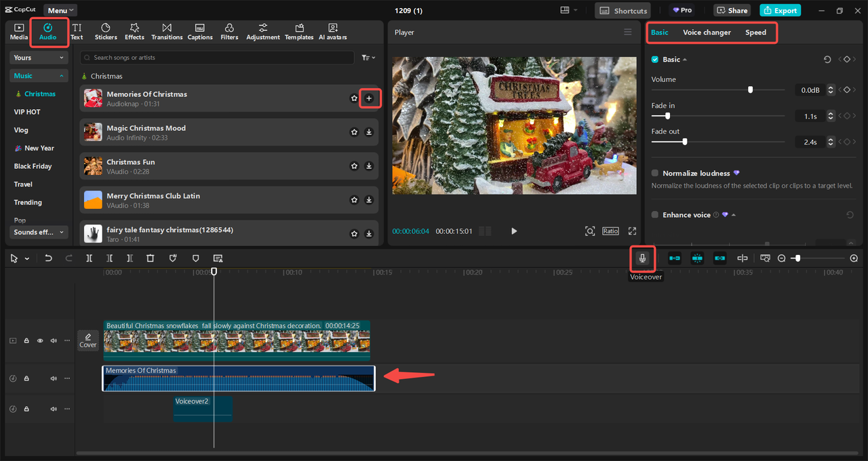Open the Menu dropdown
The height and width of the screenshot is (461, 868).
click(60, 10)
